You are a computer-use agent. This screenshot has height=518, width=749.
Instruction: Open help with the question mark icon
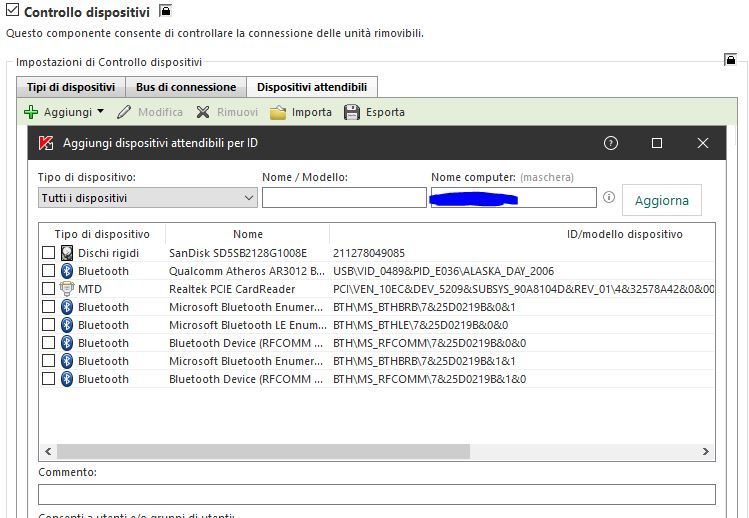[x=611, y=143]
